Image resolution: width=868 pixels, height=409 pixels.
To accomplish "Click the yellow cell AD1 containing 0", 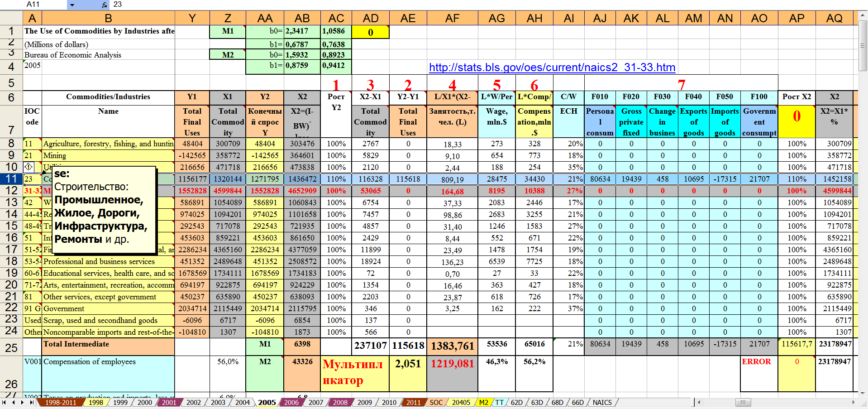I will click(x=370, y=32).
